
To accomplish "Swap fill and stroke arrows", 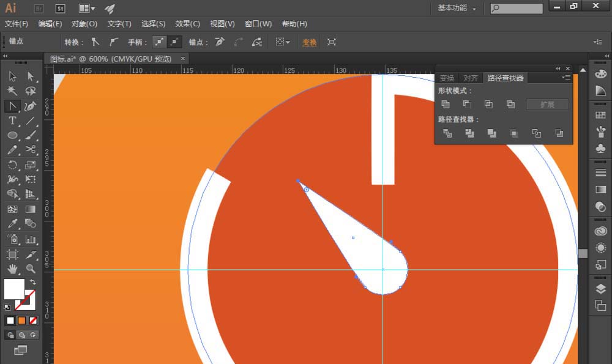I will pos(33,281).
